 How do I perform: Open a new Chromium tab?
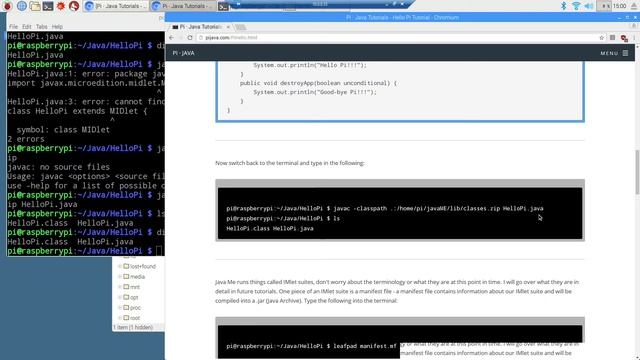240,27
